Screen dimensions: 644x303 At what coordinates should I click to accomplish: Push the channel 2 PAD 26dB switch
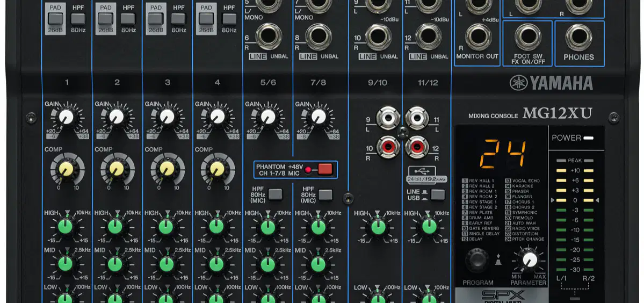105,19
